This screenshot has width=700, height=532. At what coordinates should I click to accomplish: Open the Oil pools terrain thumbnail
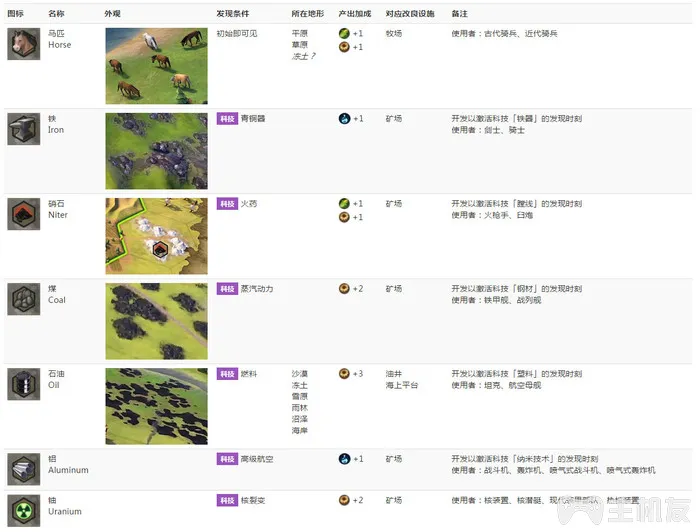pyautogui.click(x=156, y=406)
